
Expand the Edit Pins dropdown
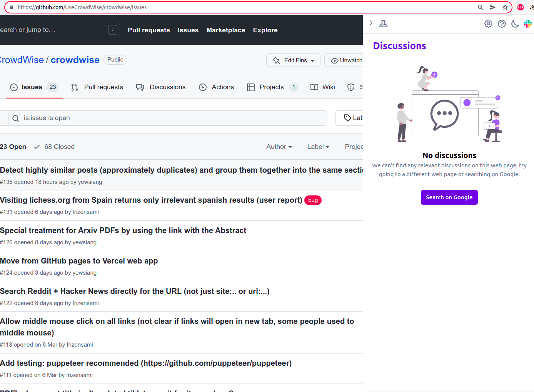pos(293,60)
